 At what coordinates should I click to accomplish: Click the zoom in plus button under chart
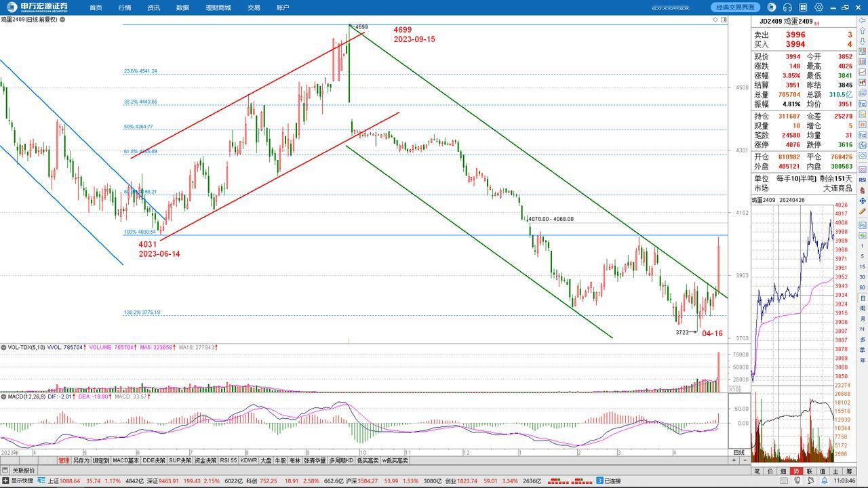[734, 460]
